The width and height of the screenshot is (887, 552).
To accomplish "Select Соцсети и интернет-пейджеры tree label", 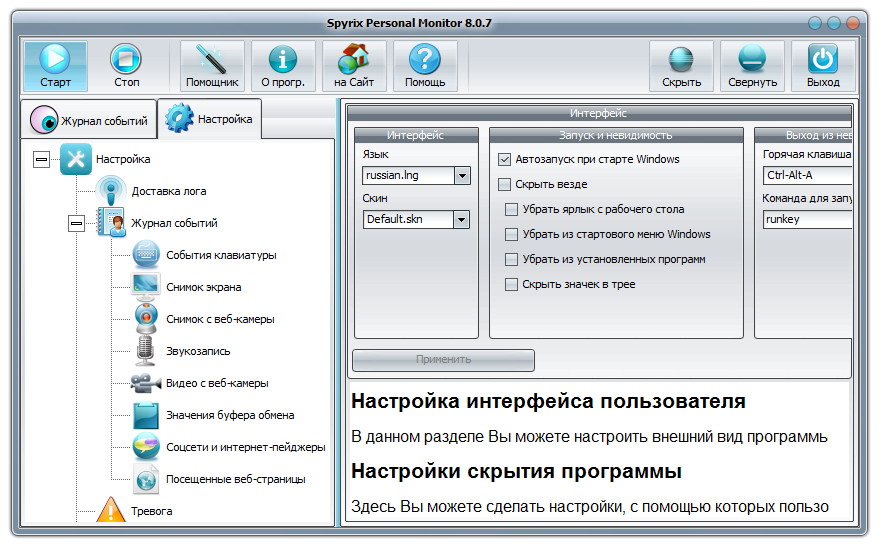I will (x=246, y=447).
